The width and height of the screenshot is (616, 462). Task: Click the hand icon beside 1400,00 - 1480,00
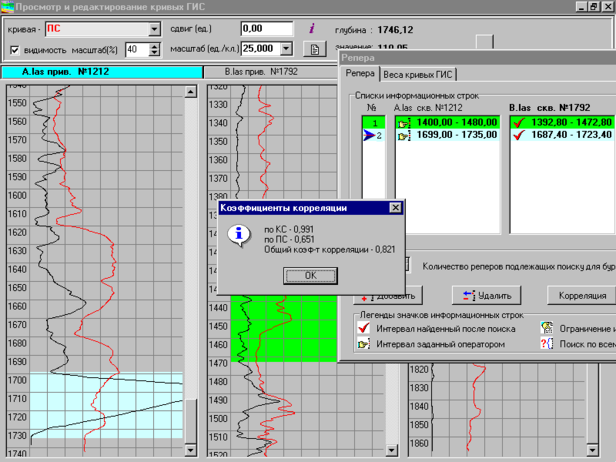pyautogui.click(x=403, y=122)
